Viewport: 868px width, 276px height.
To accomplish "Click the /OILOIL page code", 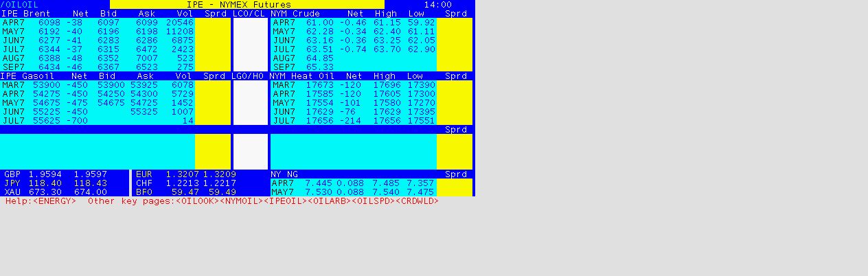I will 19,5.
